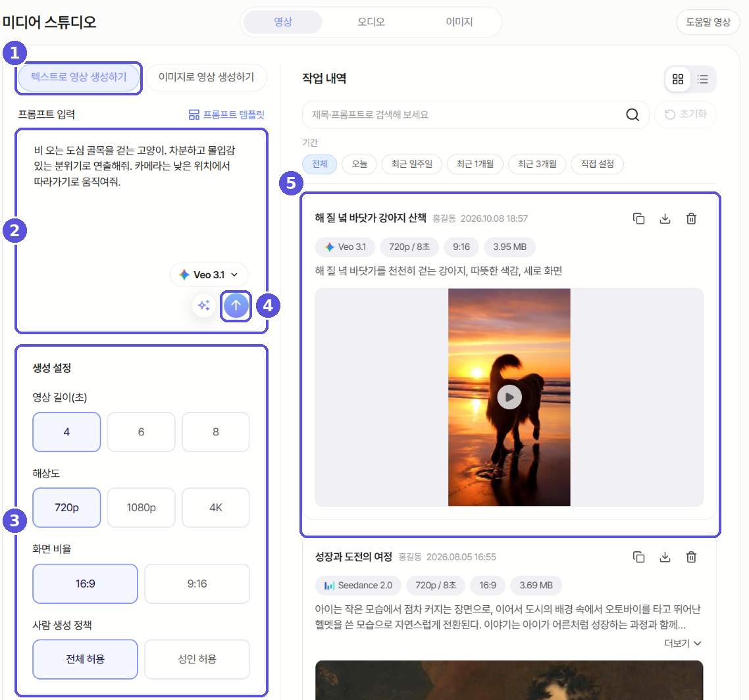Viewport: 749px width, 700px height.
Task: Click the sparkle prompt enhance icon
Action: click(204, 305)
